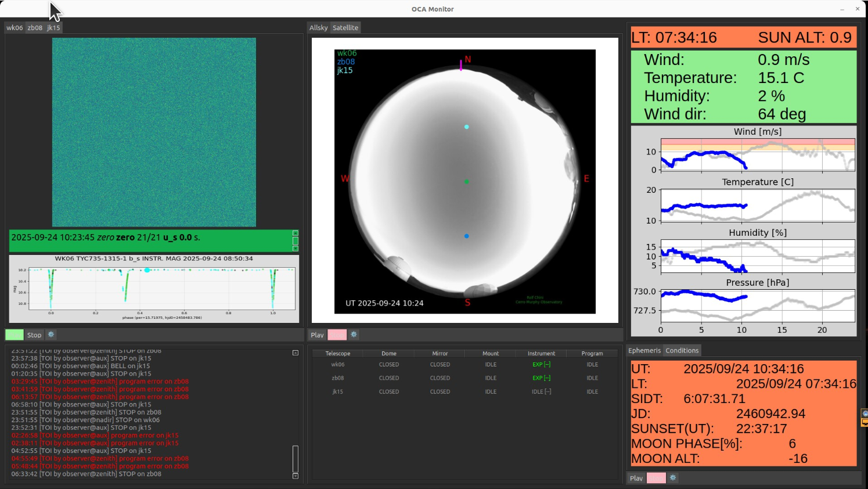Switch to the Satellite view tab
The height and width of the screenshot is (489, 868).
345,27
